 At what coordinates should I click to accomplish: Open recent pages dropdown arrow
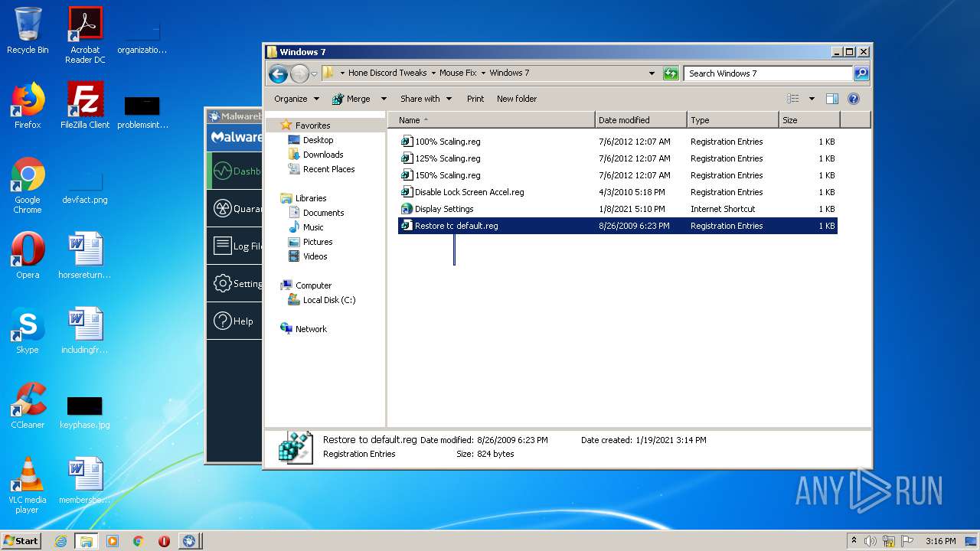(x=314, y=74)
